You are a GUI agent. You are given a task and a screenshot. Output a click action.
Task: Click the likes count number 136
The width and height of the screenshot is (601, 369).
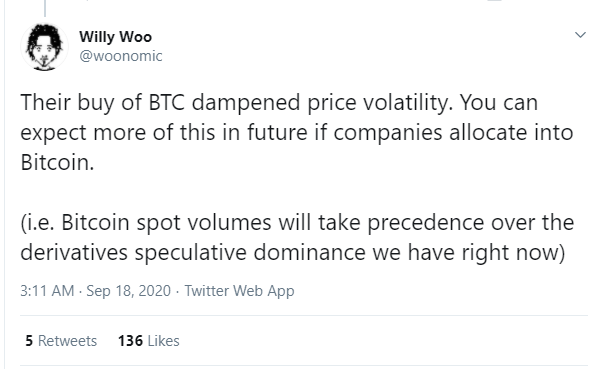pyautogui.click(x=130, y=341)
